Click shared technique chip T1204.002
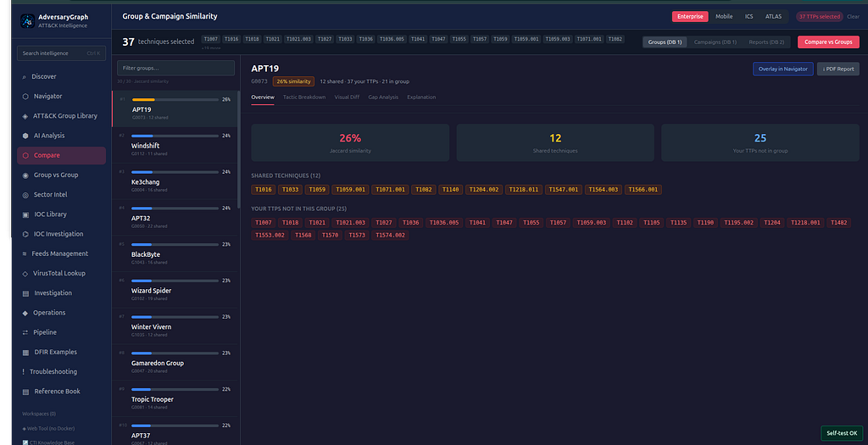 pos(484,190)
